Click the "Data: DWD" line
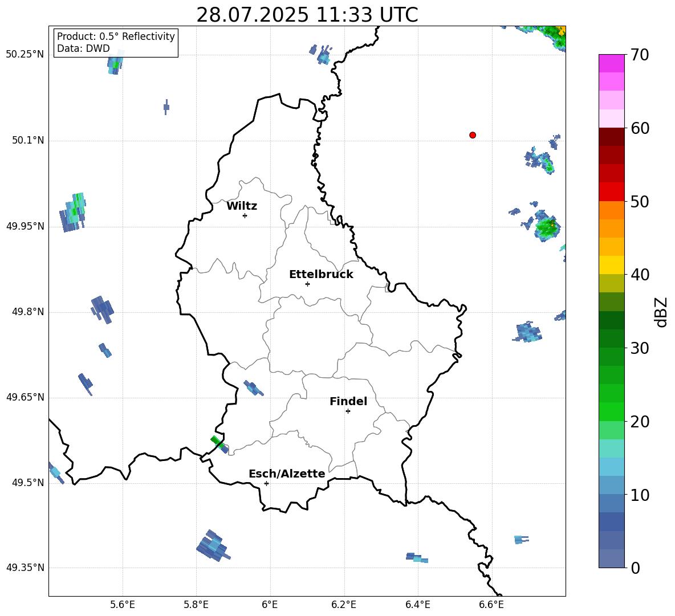675x616 pixels. tap(83, 48)
